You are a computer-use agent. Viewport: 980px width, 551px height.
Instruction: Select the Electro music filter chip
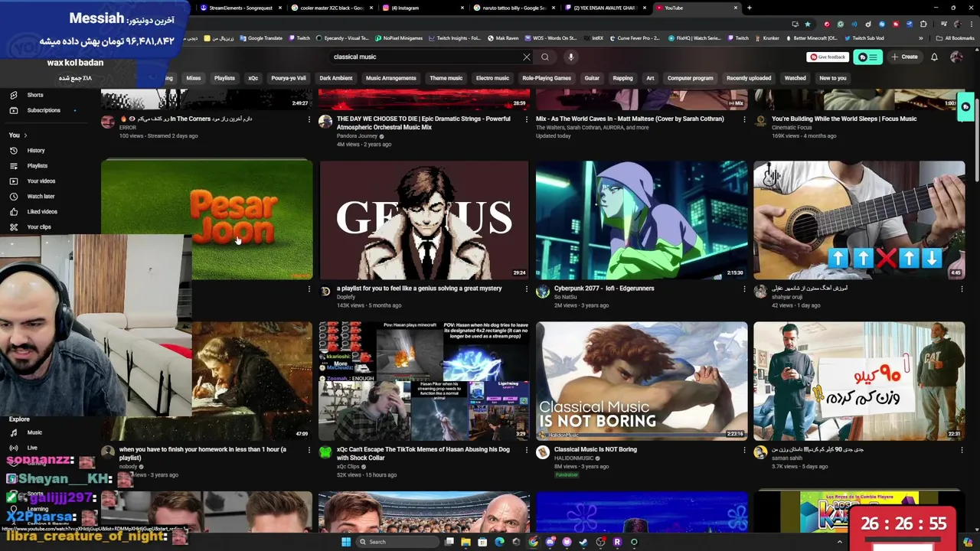[492, 78]
